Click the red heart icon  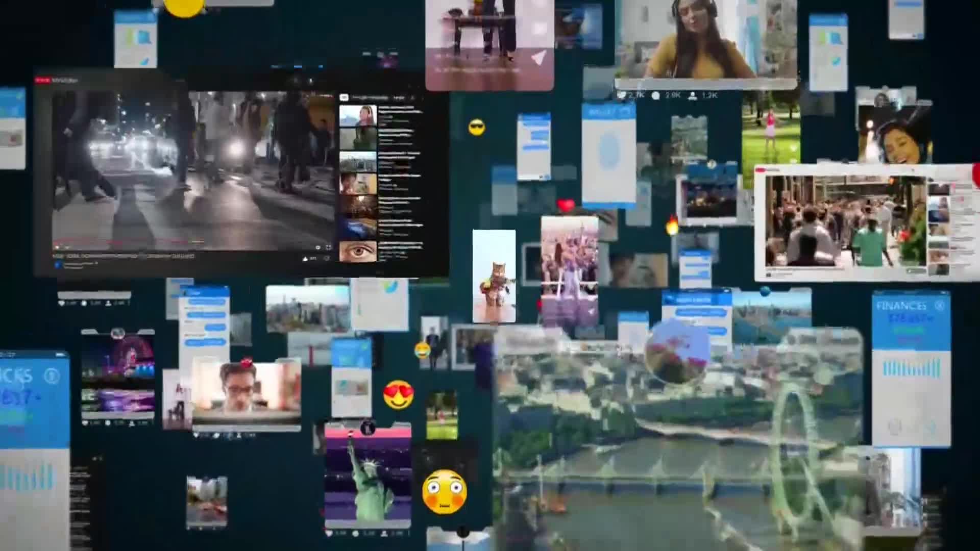(x=566, y=206)
